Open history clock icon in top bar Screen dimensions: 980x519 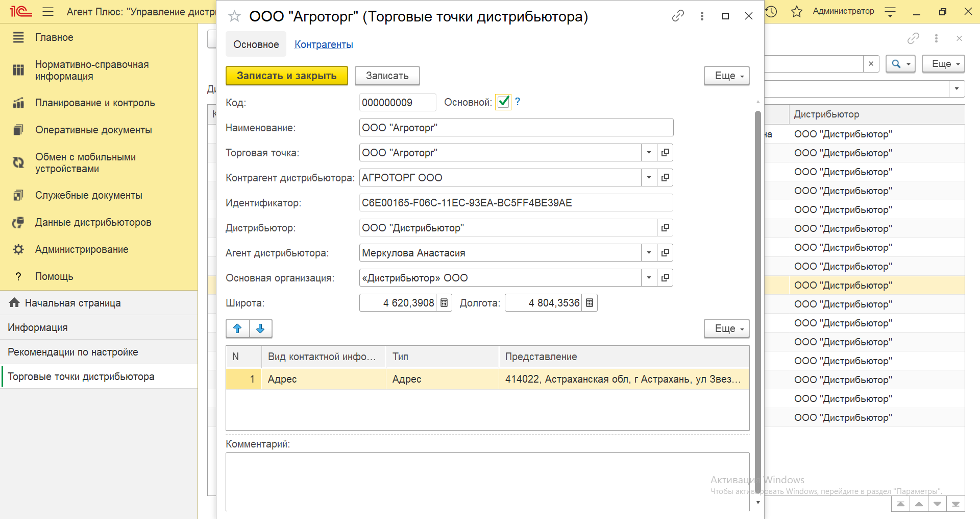pos(771,11)
